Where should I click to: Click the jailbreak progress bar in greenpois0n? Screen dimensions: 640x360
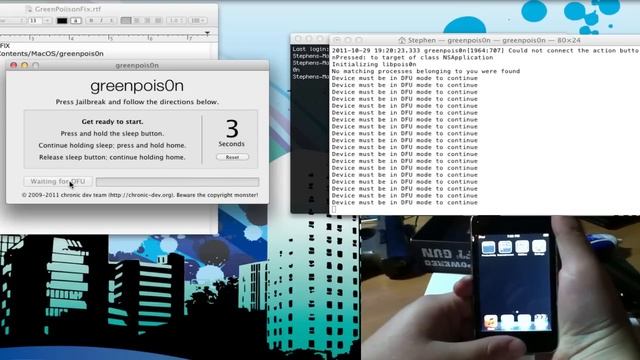coord(177,182)
